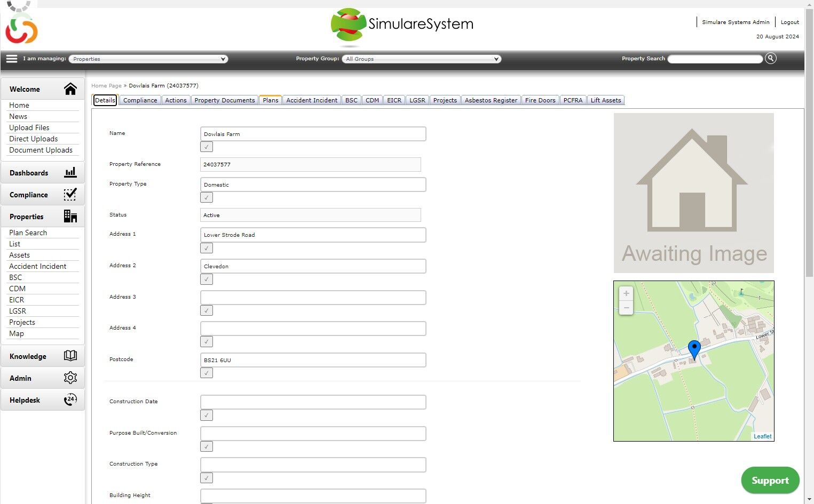Open the Asbestos Register tab
The width and height of the screenshot is (814, 504).
pyautogui.click(x=491, y=100)
